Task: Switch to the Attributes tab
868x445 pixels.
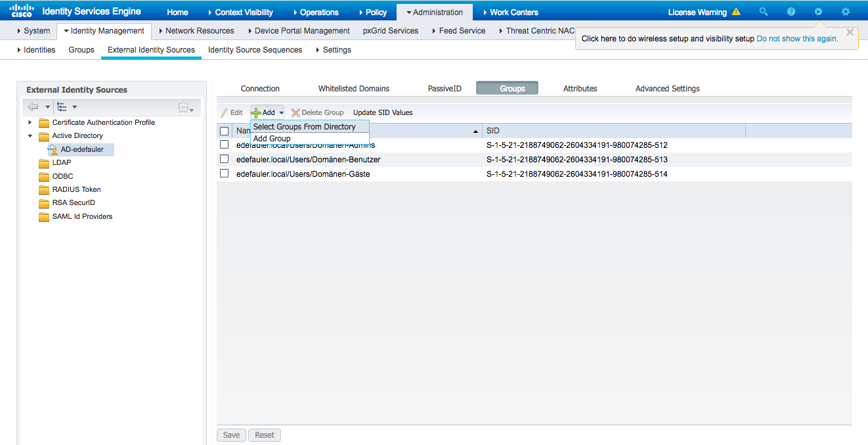Action: click(580, 88)
